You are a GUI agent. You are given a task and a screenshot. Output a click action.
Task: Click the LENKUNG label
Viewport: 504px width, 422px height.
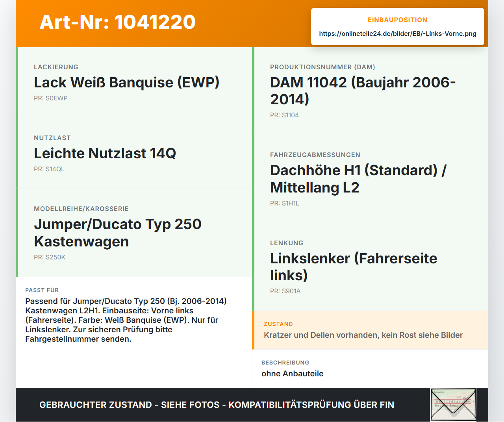287,243
